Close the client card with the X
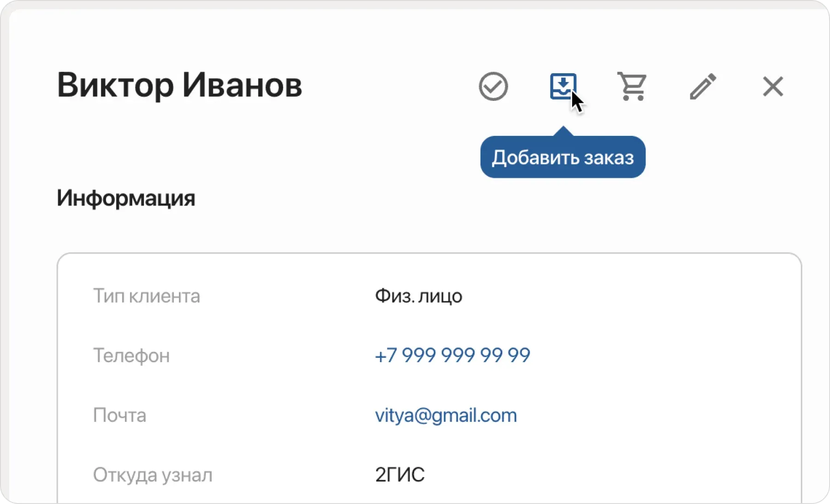The width and height of the screenshot is (830, 504). coord(773,86)
